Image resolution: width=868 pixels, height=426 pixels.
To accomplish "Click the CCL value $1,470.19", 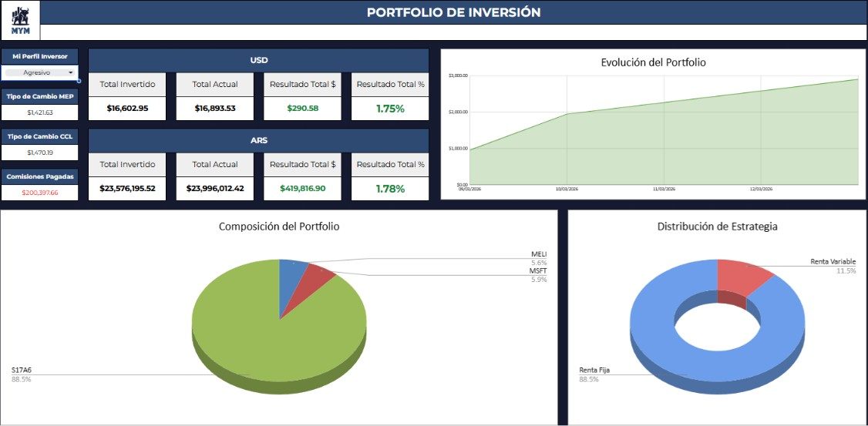I will tap(40, 153).
